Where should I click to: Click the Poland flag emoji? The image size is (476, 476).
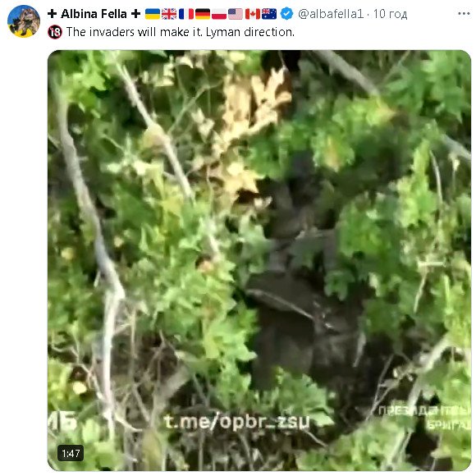(x=219, y=14)
